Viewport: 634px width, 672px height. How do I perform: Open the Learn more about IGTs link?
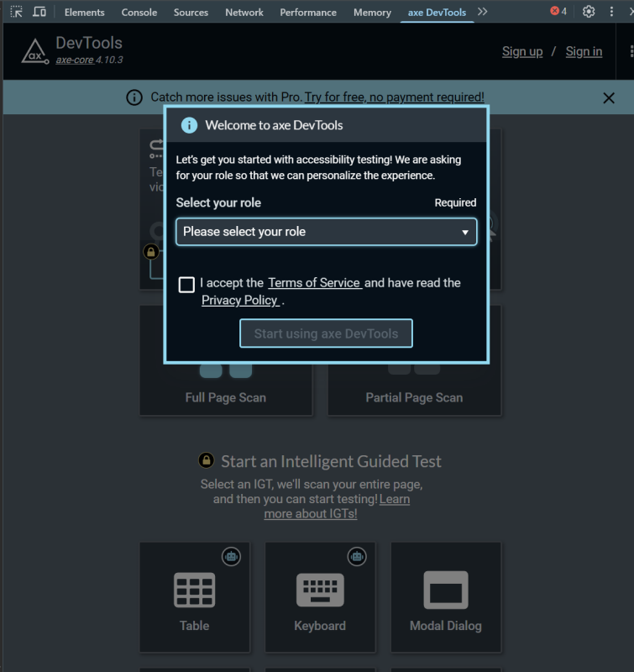tap(337, 507)
